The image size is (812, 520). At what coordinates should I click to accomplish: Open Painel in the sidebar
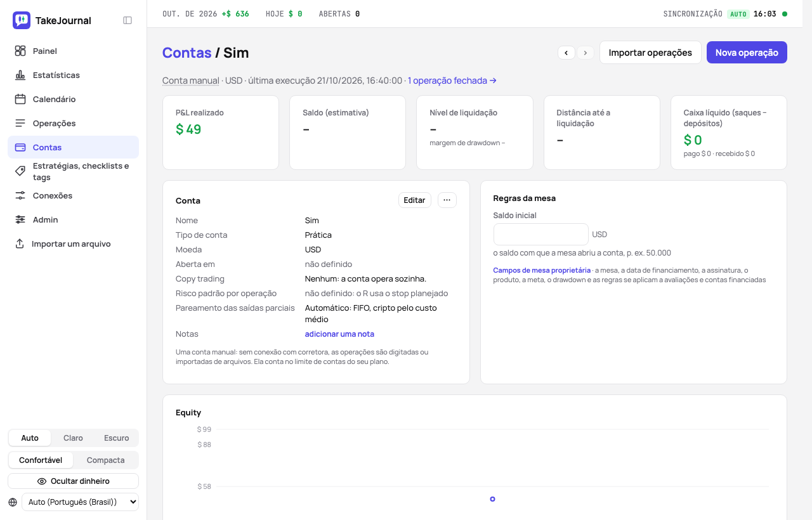pos(73,51)
